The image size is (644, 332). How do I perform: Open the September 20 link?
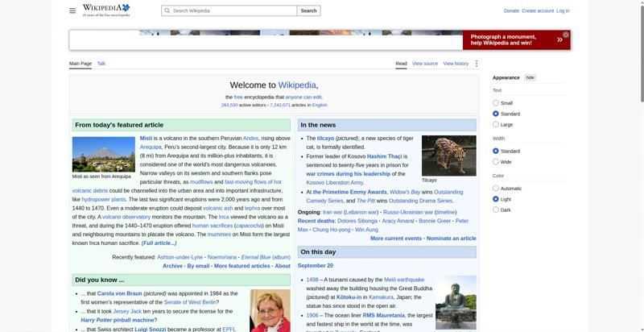(x=316, y=266)
